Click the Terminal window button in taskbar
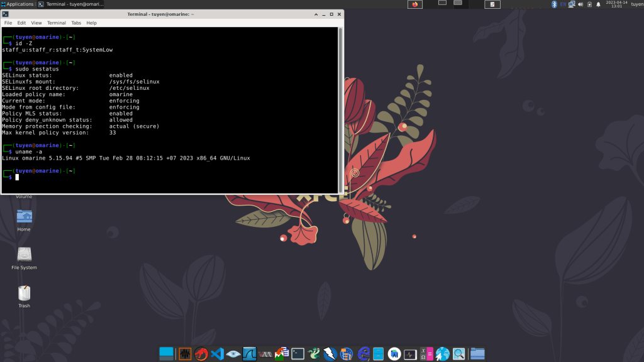 [70, 4]
